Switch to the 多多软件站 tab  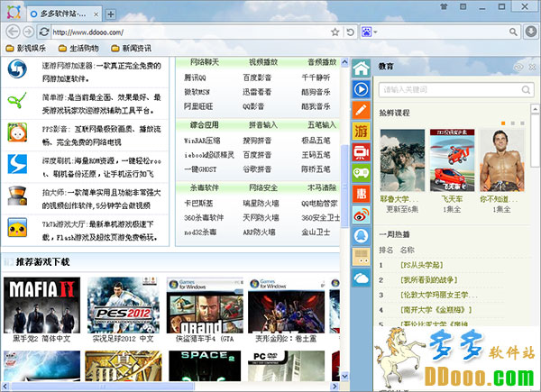pos(63,14)
